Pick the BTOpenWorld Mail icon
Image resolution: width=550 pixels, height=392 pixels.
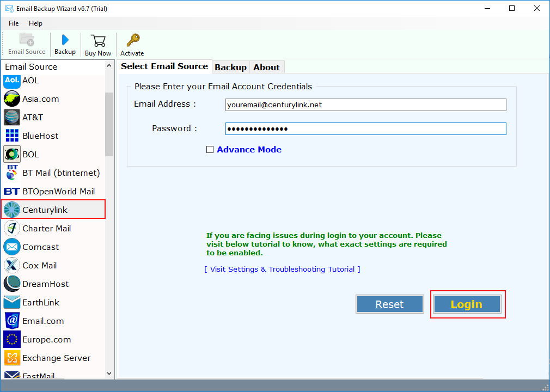coord(12,192)
